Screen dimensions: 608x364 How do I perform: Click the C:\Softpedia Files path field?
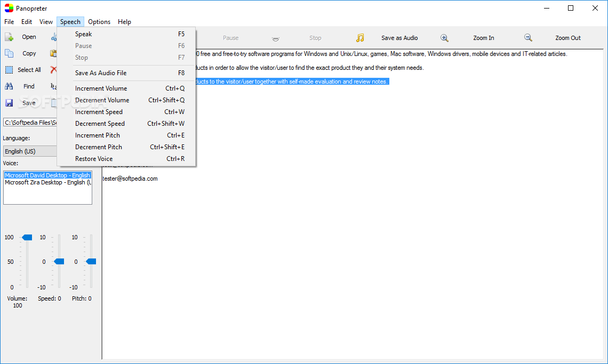(30, 123)
